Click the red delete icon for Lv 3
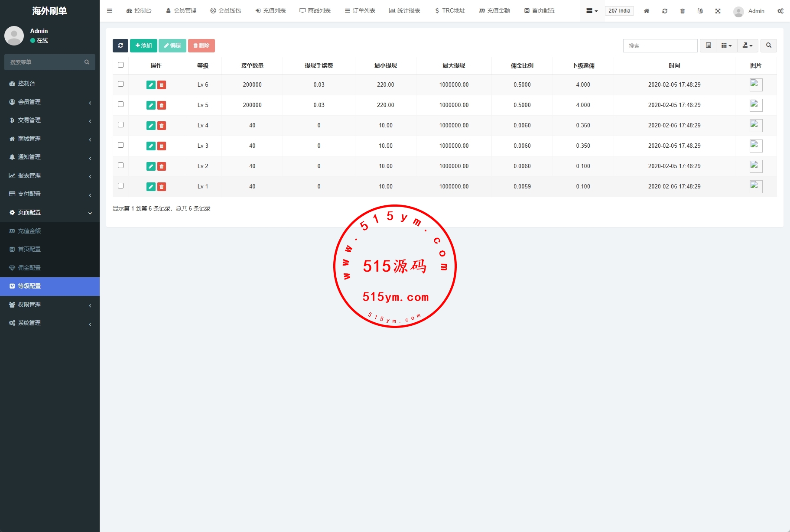 (162, 146)
